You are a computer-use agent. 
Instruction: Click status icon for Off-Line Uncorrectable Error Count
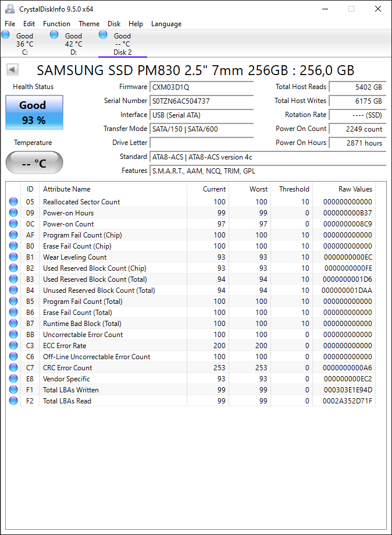coord(13,356)
